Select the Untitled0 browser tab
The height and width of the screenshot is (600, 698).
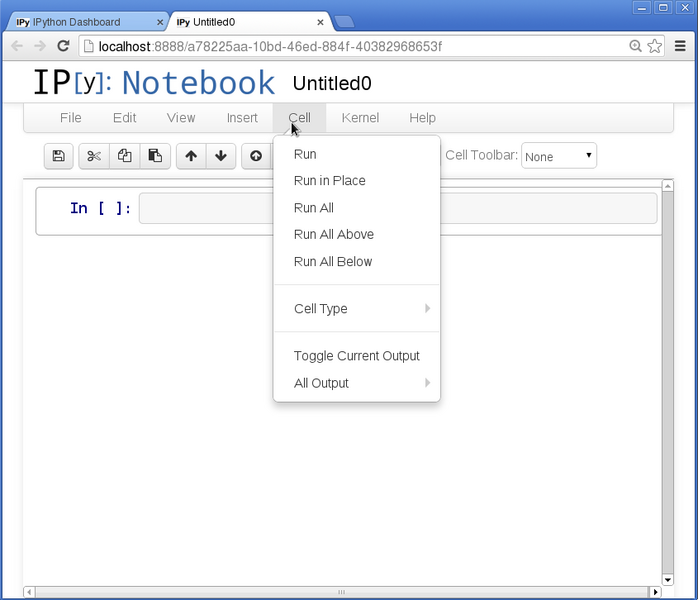[249, 22]
